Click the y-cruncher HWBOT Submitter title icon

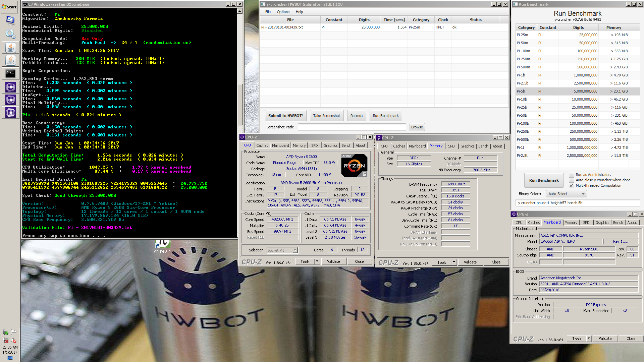263,4
